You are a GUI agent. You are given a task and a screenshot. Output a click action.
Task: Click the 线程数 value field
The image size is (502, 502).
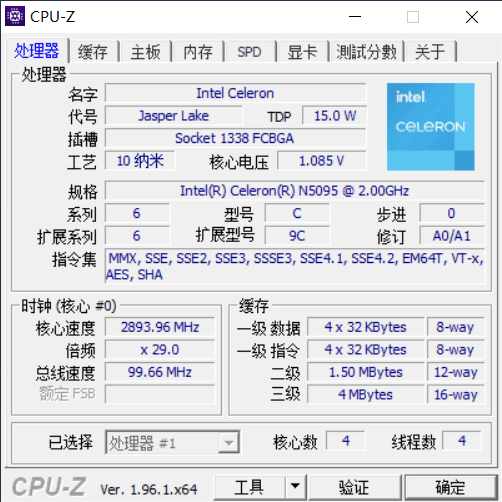(x=462, y=441)
